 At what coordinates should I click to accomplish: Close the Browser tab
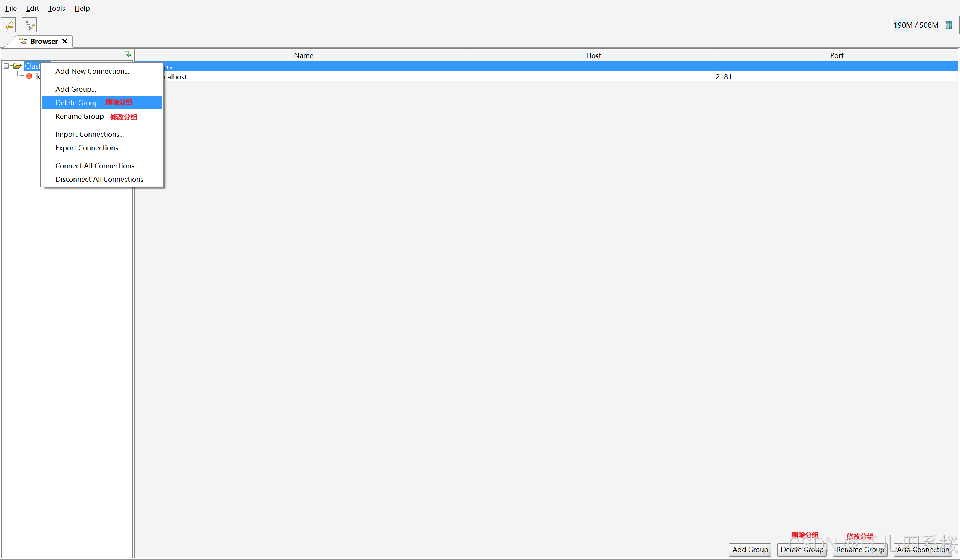click(65, 41)
